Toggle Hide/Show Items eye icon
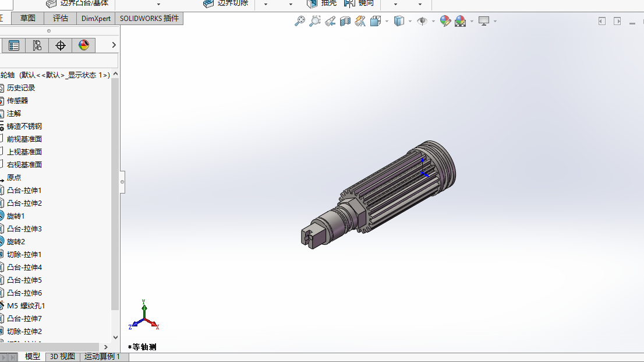The width and height of the screenshot is (644, 362). coord(422,21)
